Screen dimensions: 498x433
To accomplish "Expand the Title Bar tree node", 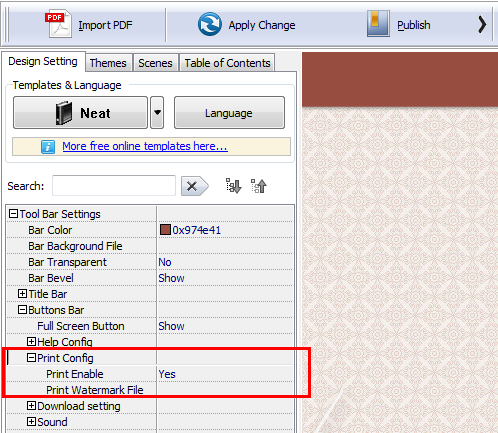I will [x=22, y=294].
